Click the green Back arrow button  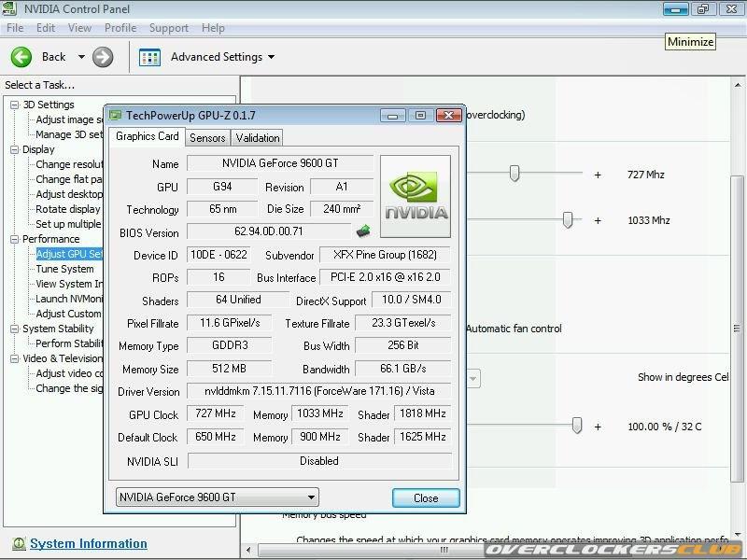click(21, 57)
